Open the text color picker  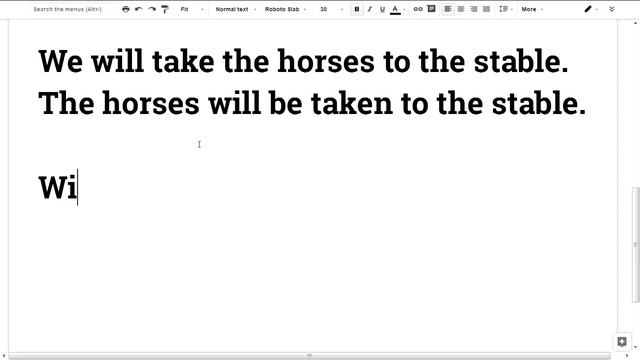click(395, 9)
